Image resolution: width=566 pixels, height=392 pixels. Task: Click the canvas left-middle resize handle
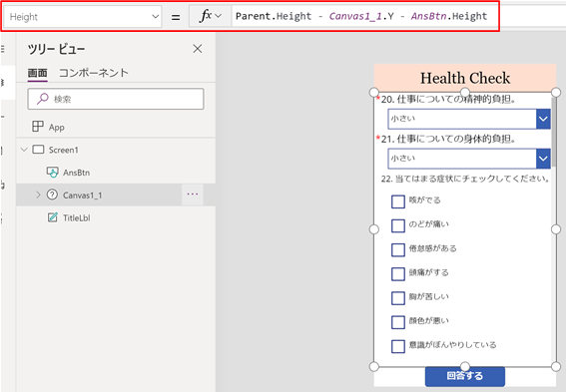374,229
